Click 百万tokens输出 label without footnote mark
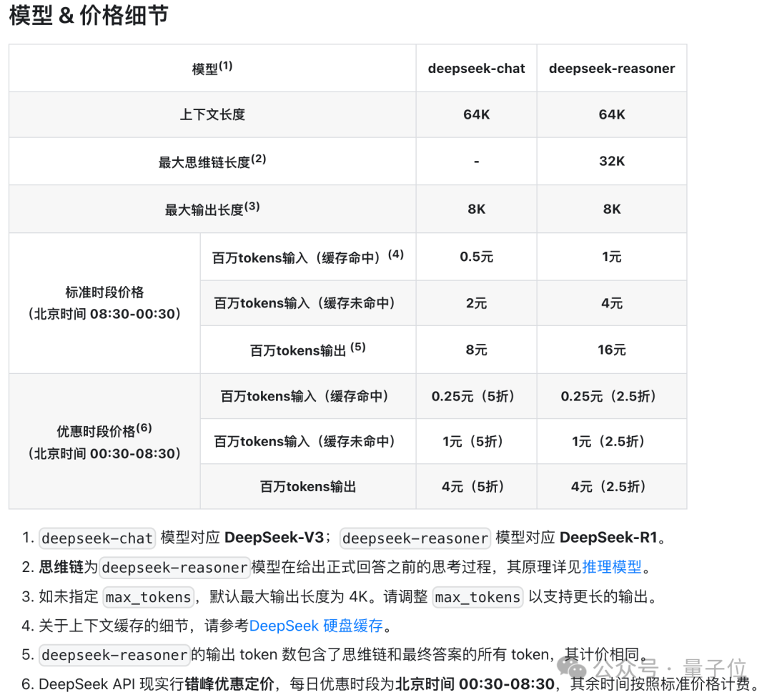This screenshot has height=700, width=772. pos(307,487)
